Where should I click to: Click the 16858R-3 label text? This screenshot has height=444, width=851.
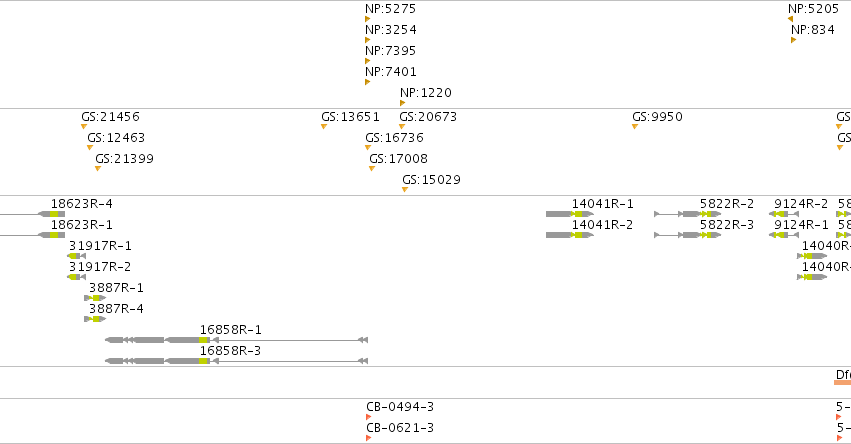click(231, 351)
